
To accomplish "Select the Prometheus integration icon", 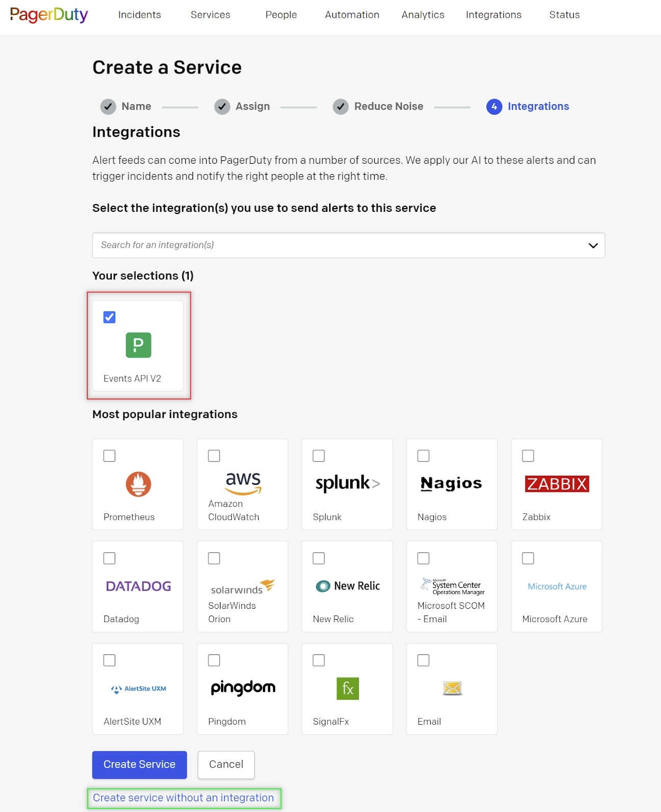I will (x=137, y=484).
